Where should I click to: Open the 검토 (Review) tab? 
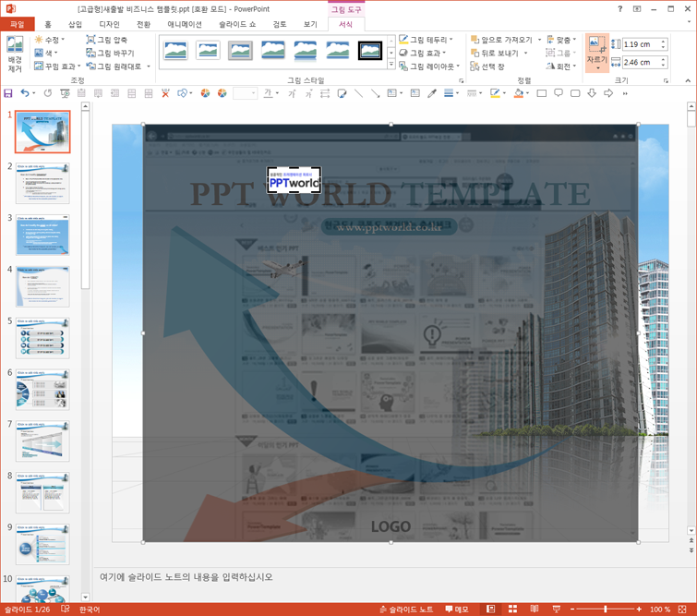pos(279,24)
